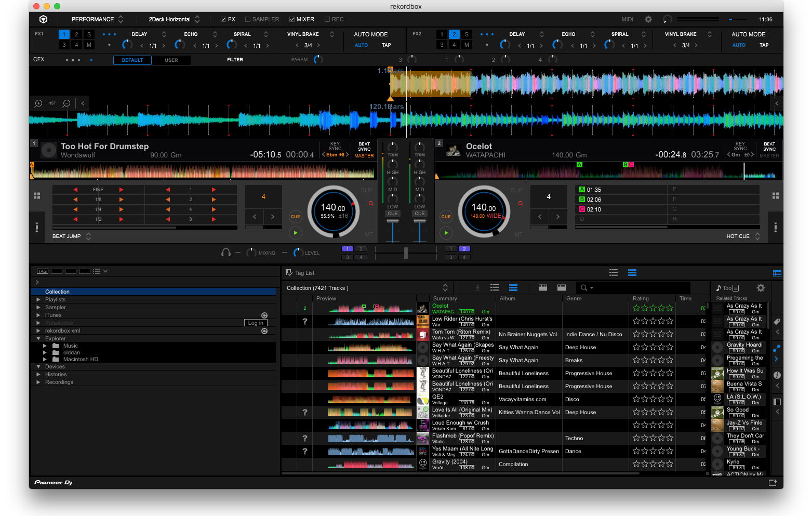Open the info icon in side panel

click(777, 375)
